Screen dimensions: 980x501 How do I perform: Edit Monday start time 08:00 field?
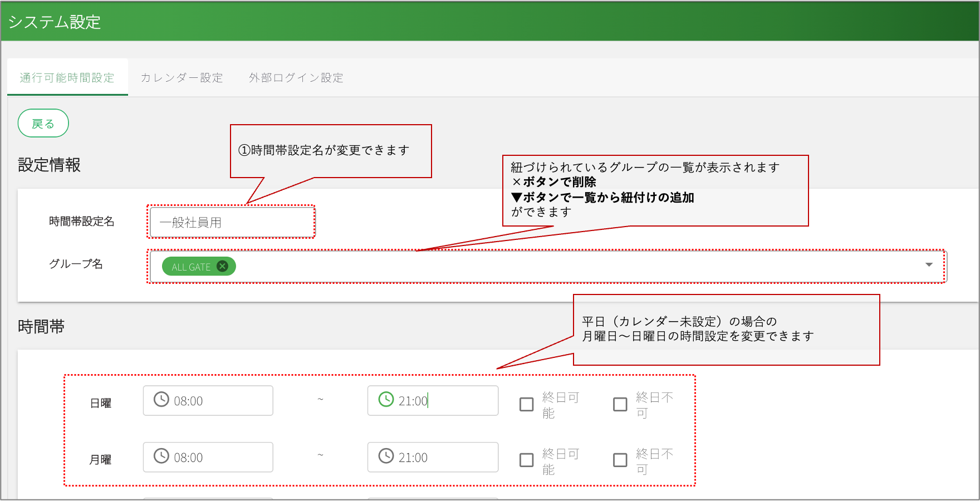click(208, 457)
